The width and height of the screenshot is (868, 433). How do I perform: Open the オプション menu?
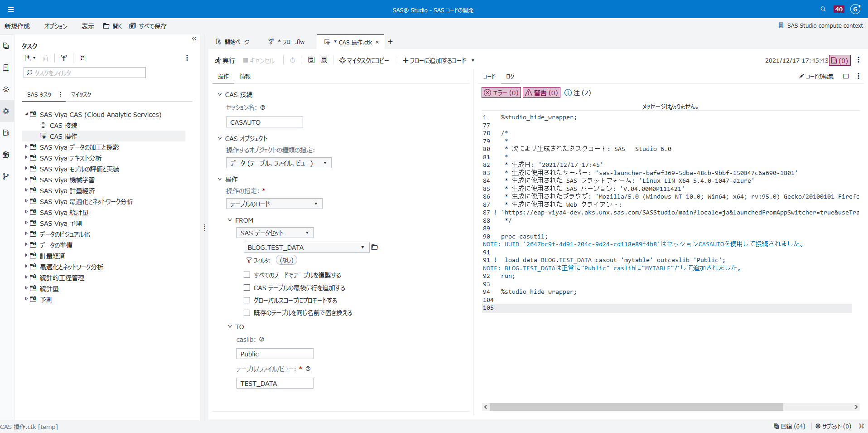56,26
